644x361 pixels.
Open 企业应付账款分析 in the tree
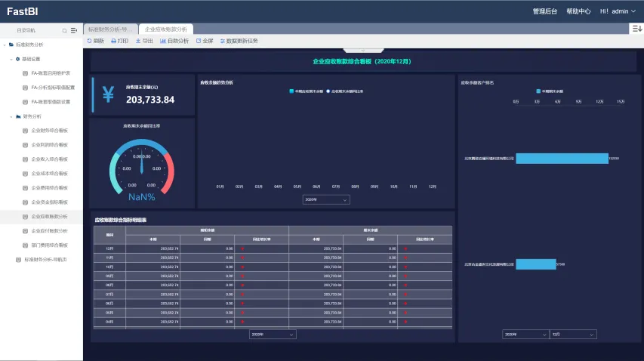click(50, 231)
